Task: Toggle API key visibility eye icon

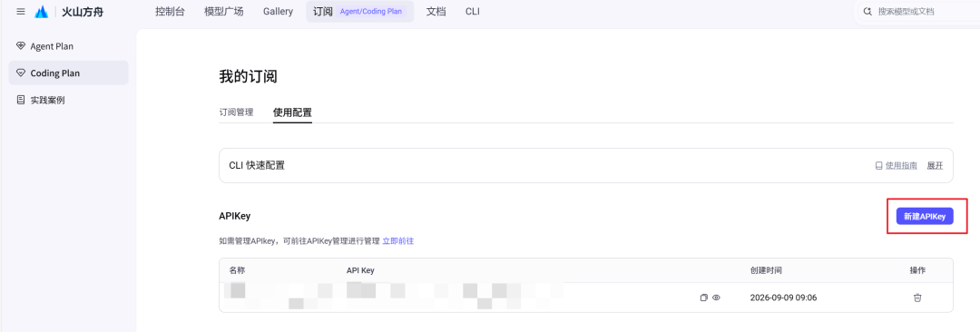Action: click(x=716, y=298)
